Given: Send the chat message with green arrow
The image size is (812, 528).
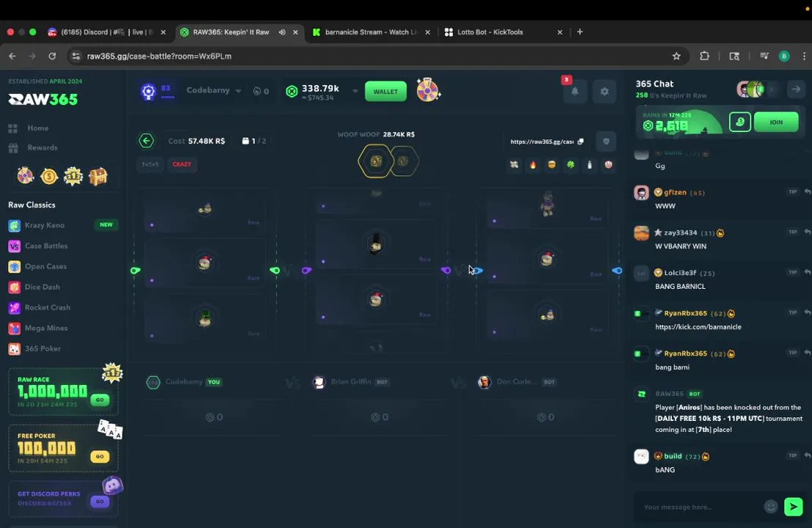Looking at the screenshot, I should pos(794,507).
